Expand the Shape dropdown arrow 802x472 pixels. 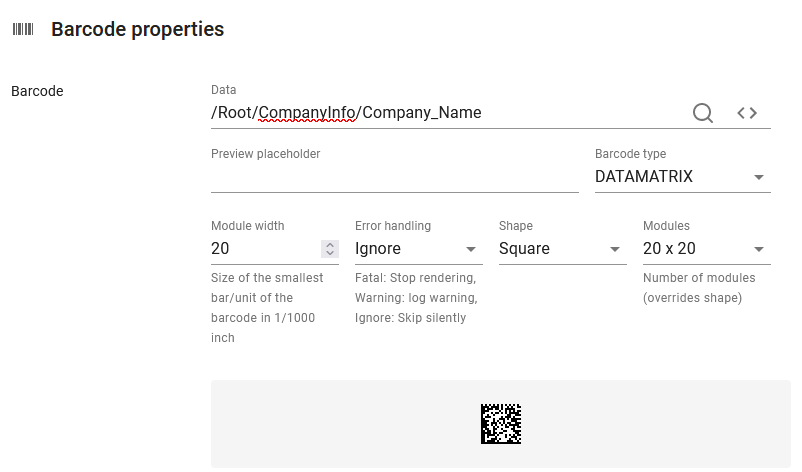tap(615, 250)
